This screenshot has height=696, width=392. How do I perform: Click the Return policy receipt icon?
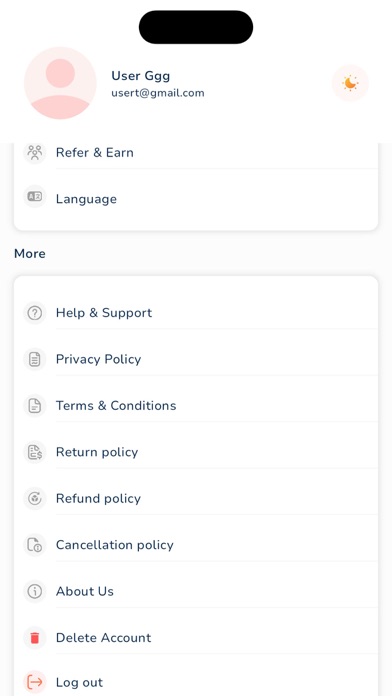[x=35, y=452]
